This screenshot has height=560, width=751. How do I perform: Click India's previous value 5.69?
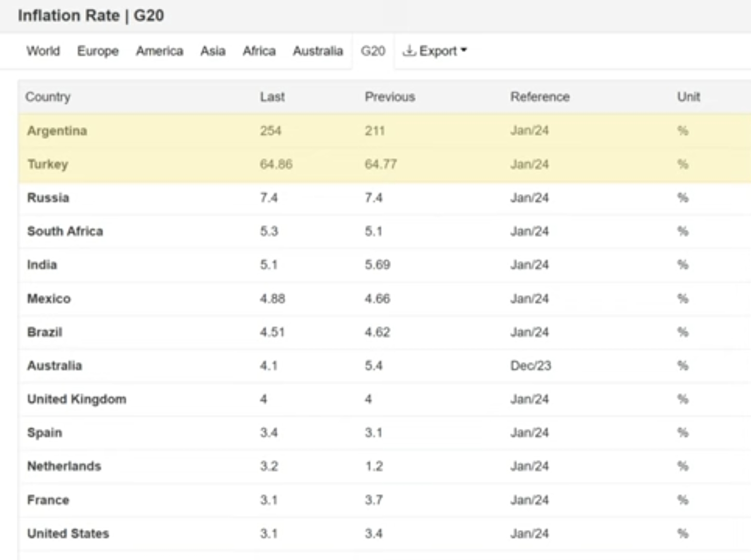(378, 265)
